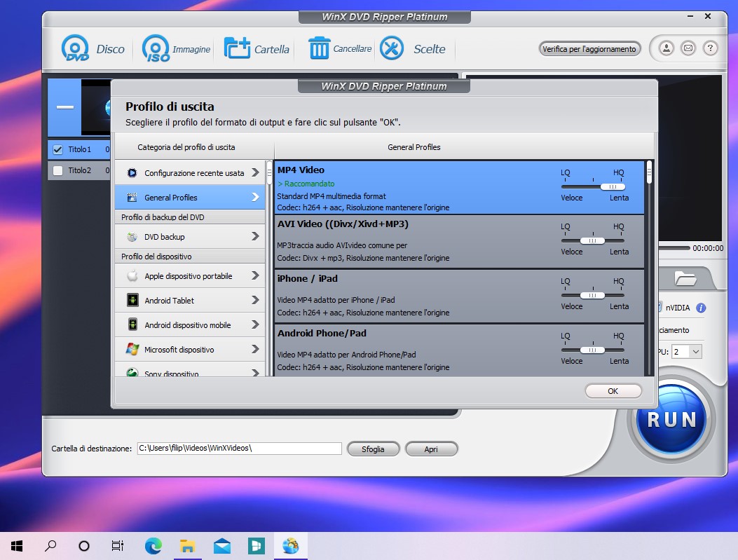This screenshot has height=560, width=738.
Task: Click the Cartella folder-plus icon
Action: (x=237, y=48)
